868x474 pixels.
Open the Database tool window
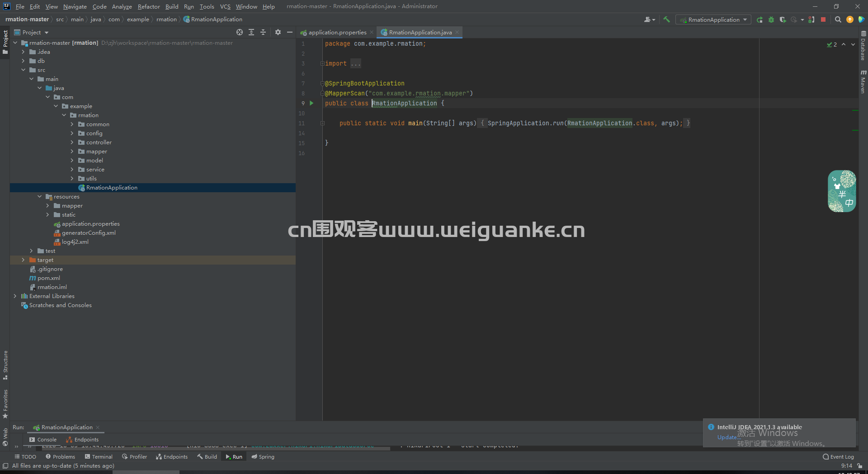tap(863, 45)
